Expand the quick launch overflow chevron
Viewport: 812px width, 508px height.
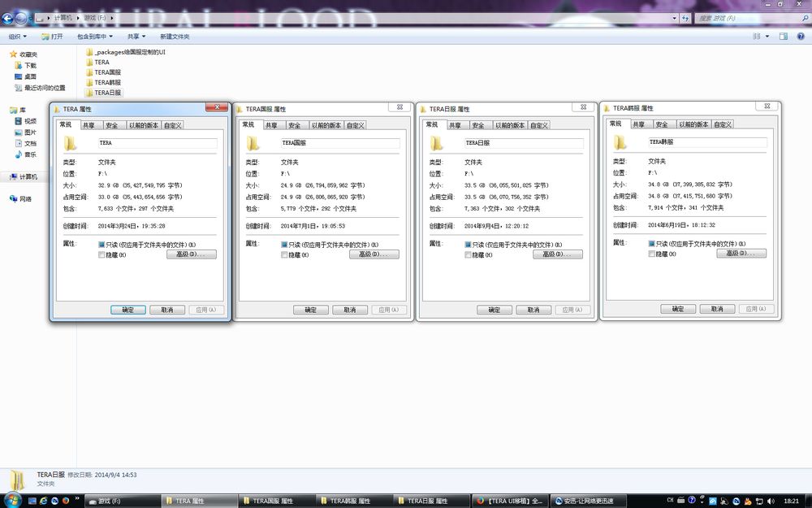click(76, 499)
